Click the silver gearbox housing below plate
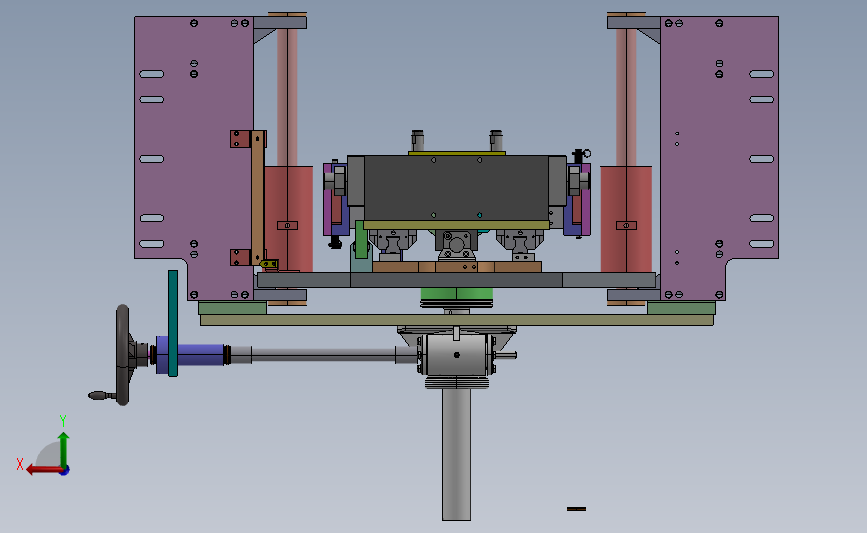Screen dimensions: 867x533 pos(456,355)
